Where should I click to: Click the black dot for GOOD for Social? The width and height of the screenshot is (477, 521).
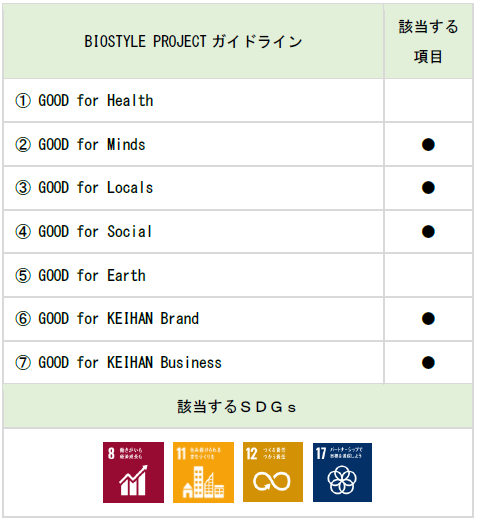click(428, 232)
